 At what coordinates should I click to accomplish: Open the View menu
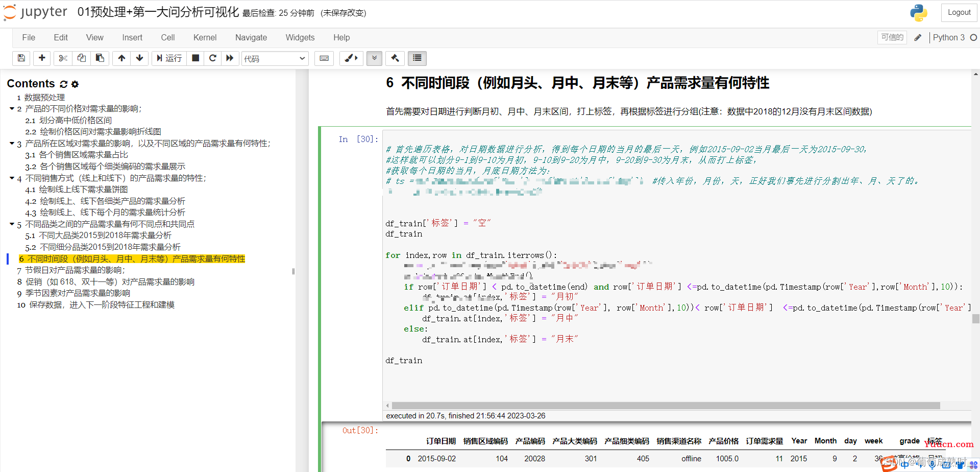point(94,37)
